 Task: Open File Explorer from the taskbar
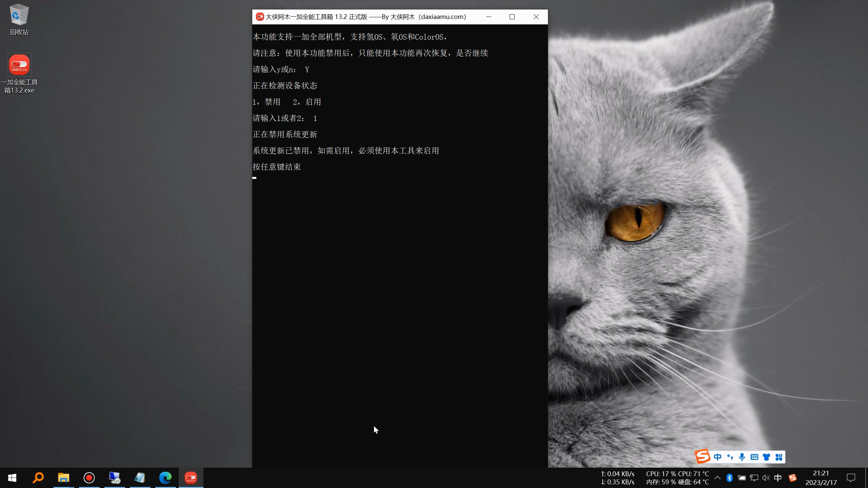63,478
